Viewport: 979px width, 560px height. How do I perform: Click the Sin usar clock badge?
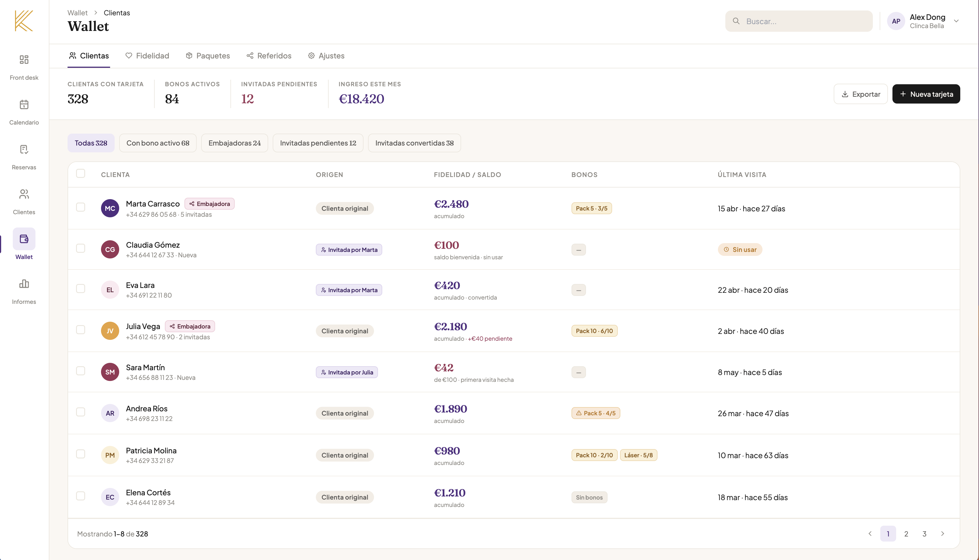(x=740, y=249)
